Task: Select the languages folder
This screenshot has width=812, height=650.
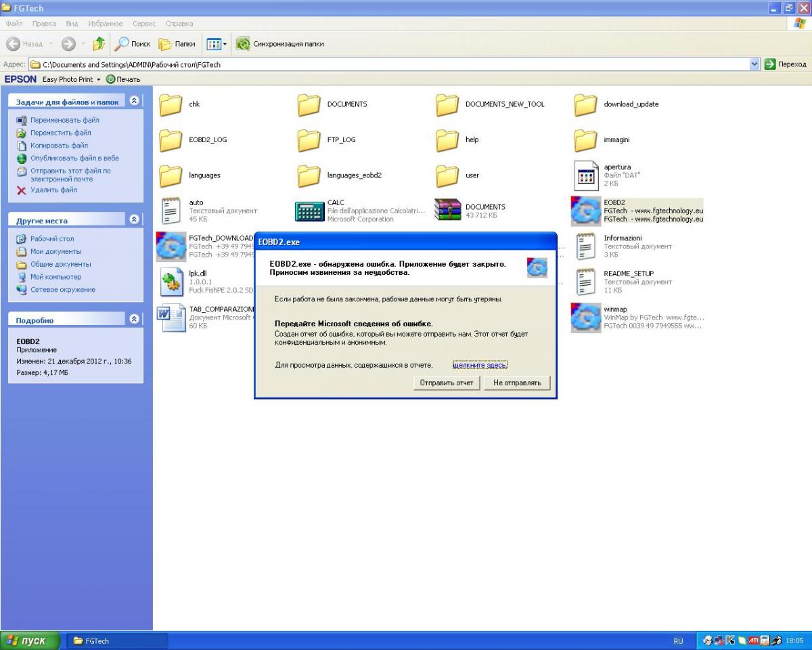Action: click(x=171, y=175)
